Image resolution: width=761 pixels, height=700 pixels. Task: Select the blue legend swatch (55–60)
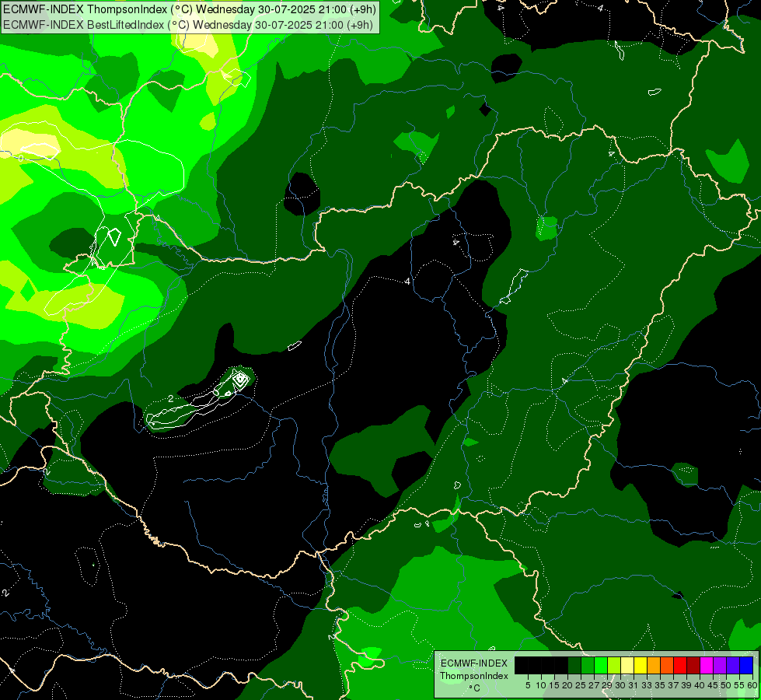tap(746, 665)
